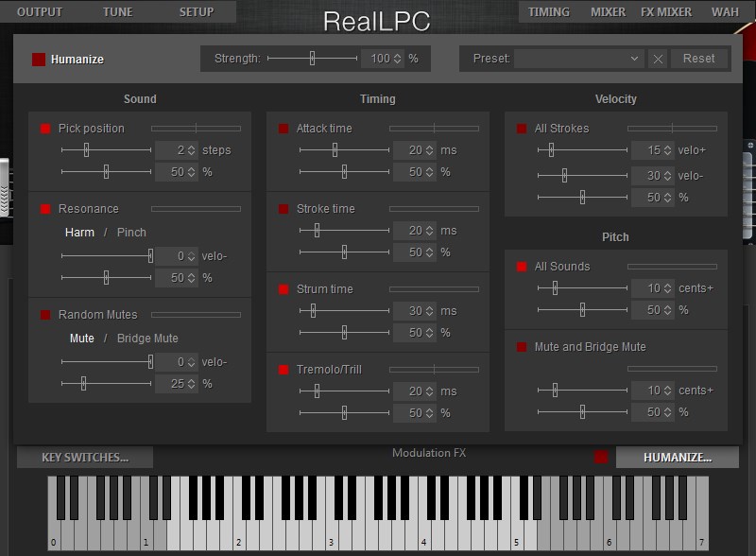Adjust Pick position percent stepper
This screenshot has width=756, height=556.
click(x=192, y=172)
